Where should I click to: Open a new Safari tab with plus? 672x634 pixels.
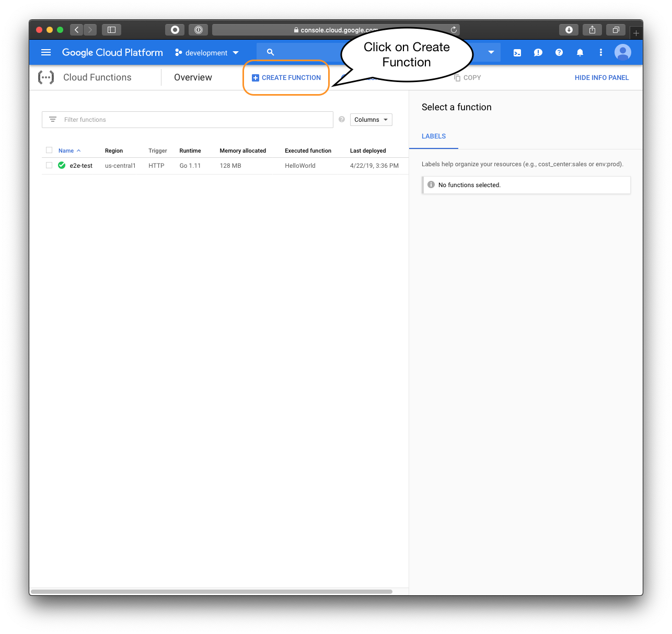[x=636, y=33]
